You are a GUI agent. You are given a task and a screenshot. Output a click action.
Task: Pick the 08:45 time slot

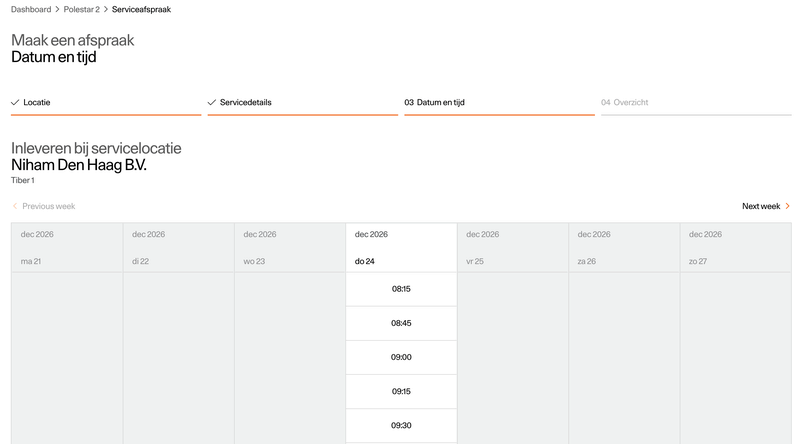click(401, 324)
